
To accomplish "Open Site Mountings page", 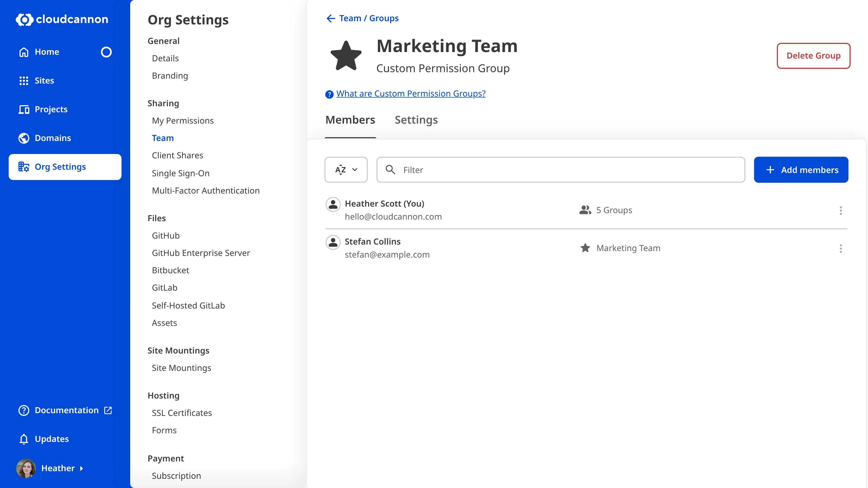I will pos(181,368).
